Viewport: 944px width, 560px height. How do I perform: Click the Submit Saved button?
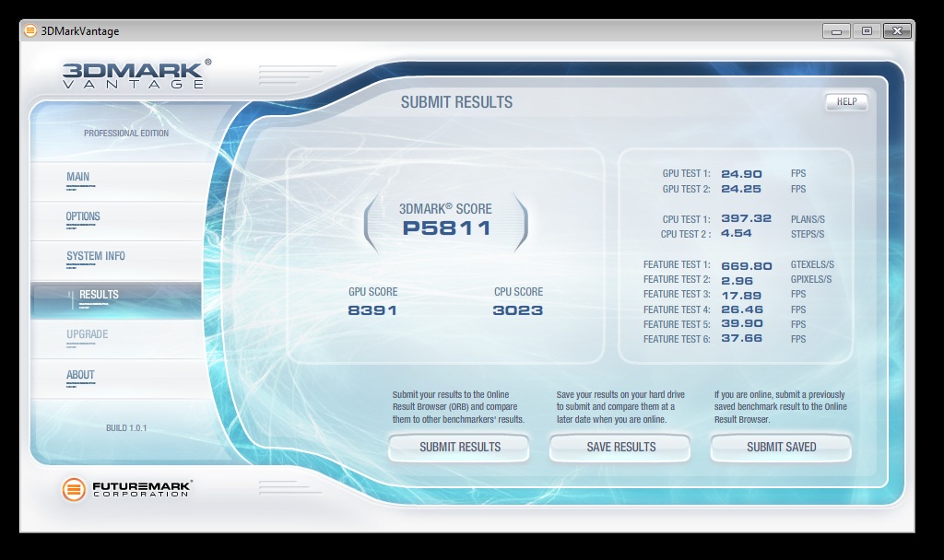782,448
